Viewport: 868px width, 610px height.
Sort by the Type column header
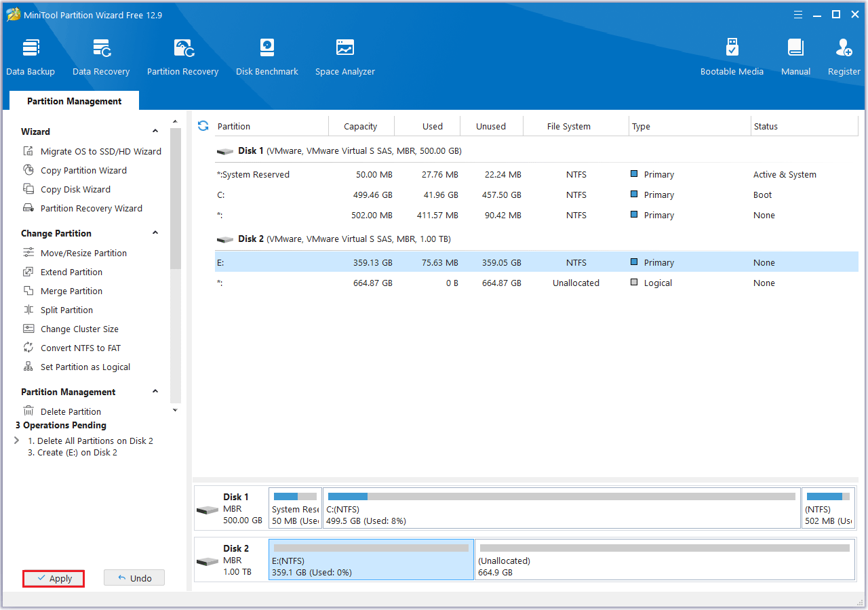coord(690,126)
